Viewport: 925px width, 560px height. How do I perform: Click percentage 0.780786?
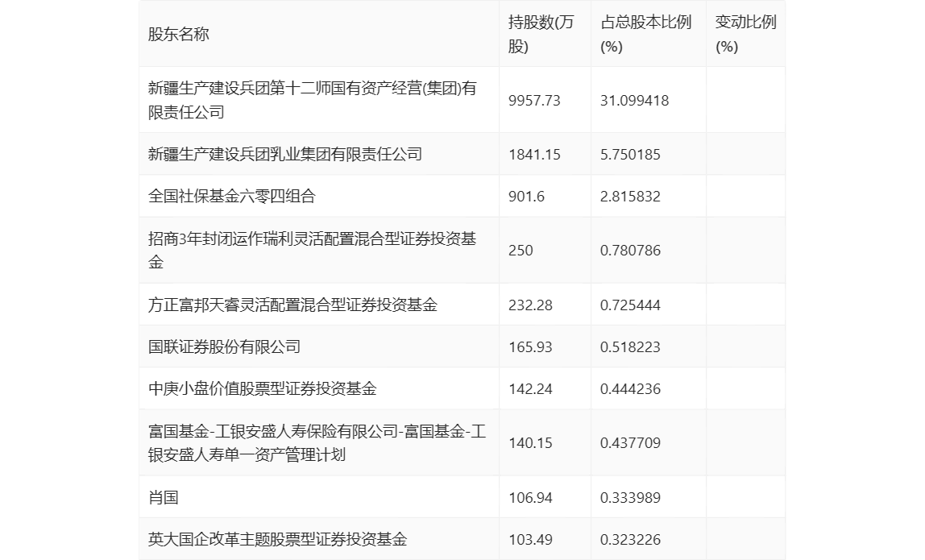[x=630, y=251]
